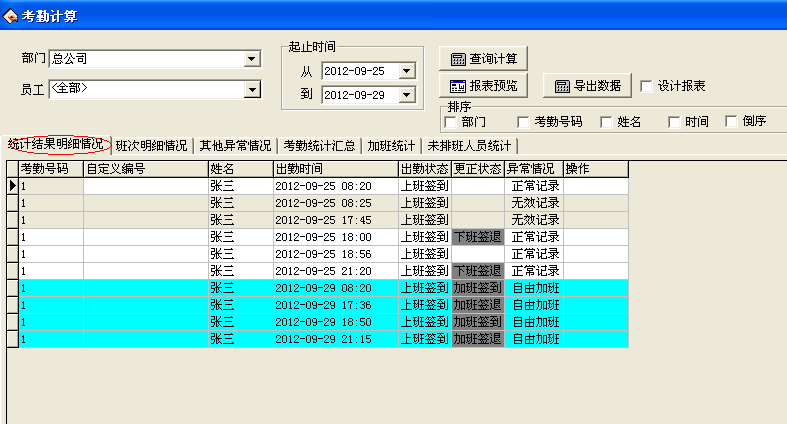Click the 异常情况 column header
787x424 pixels.
[x=534, y=169]
